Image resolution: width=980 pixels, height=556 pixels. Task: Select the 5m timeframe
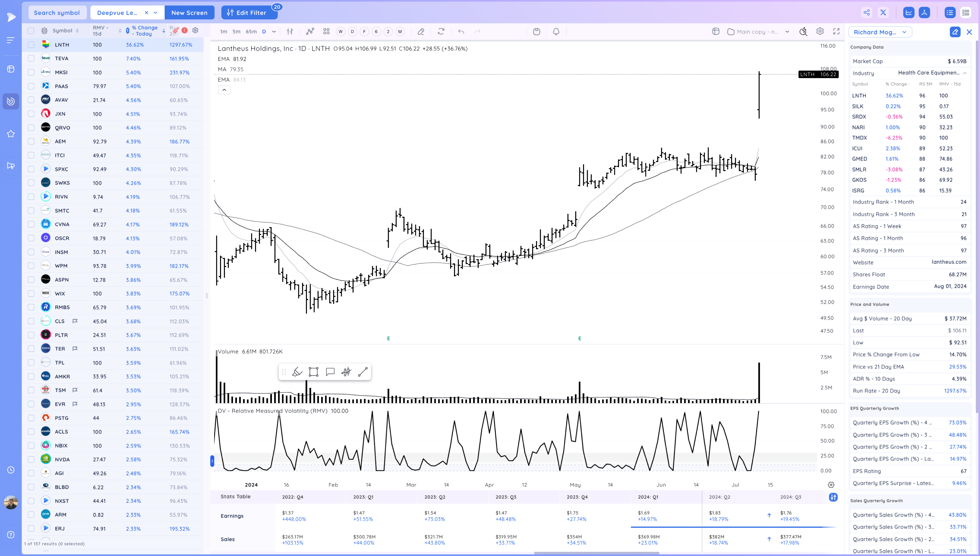[x=236, y=32]
